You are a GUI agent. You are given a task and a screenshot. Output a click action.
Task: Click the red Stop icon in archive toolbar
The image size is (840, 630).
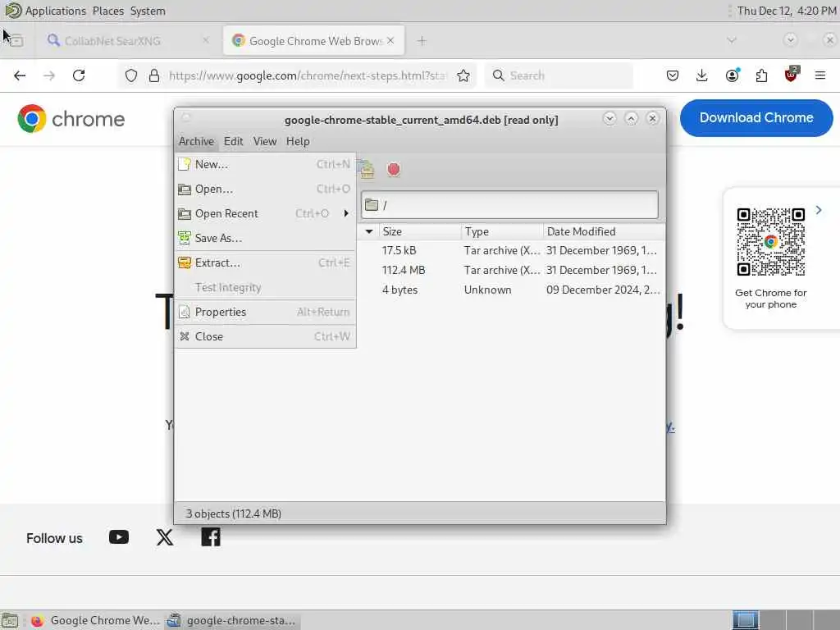click(x=393, y=169)
